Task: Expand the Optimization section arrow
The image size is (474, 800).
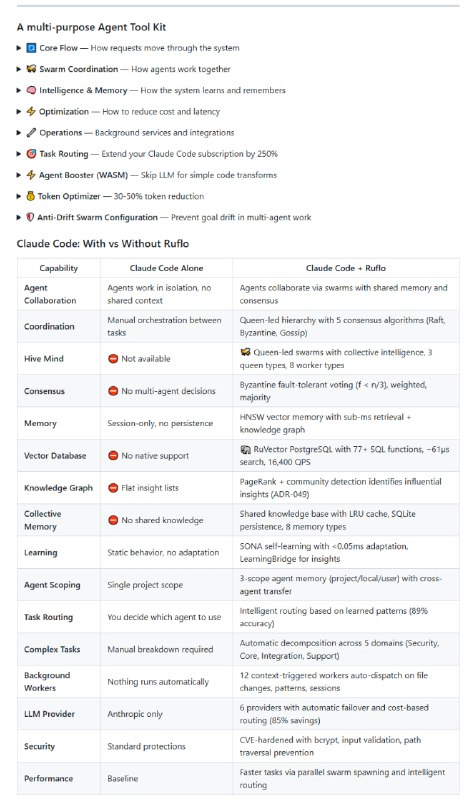Action: [x=19, y=111]
